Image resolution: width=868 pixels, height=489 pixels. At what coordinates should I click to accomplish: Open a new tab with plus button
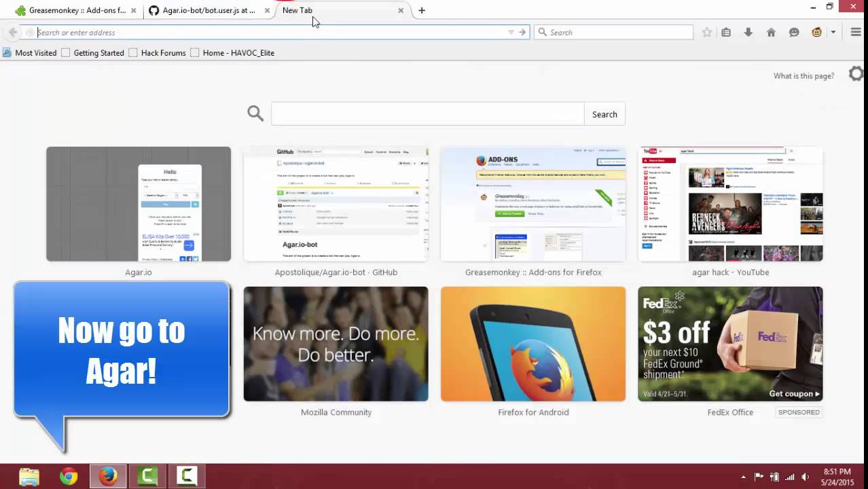(422, 10)
